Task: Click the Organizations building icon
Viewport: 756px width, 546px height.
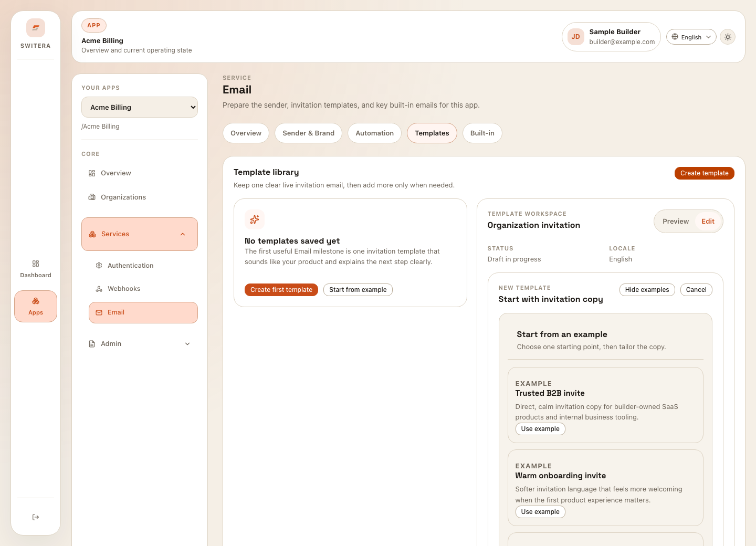Action: coord(92,197)
